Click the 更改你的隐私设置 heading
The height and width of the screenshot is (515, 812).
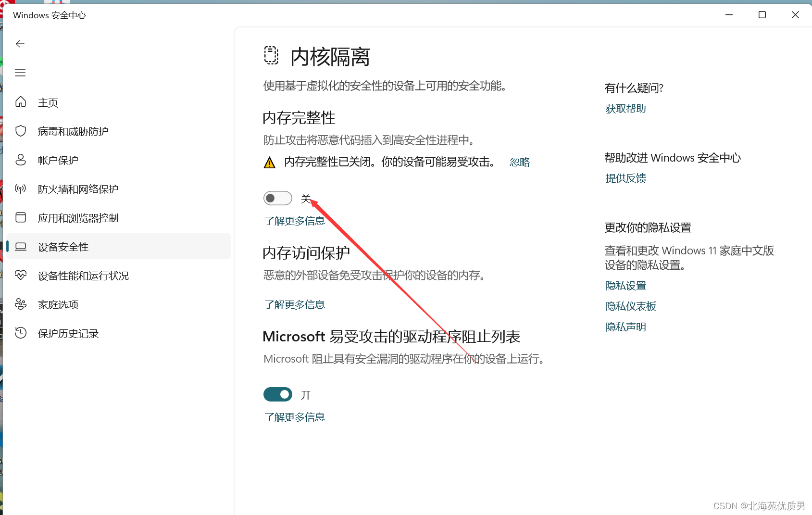click(x=648, y=227)
